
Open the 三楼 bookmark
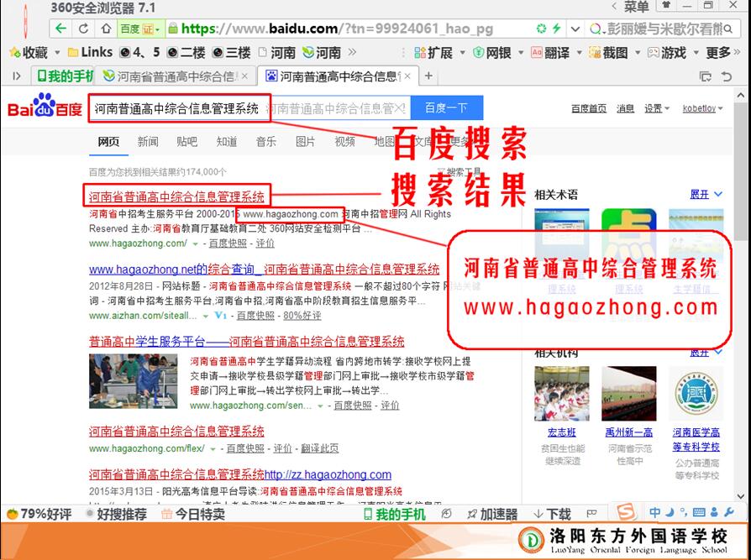(x=231, y=52)
